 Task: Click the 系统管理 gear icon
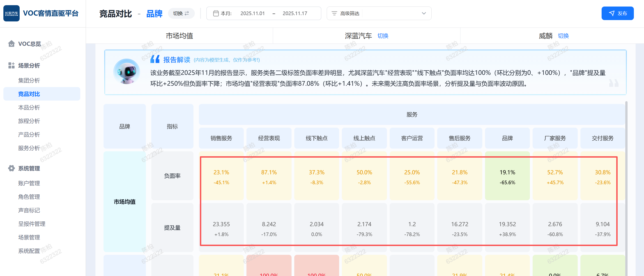(11, 168)
